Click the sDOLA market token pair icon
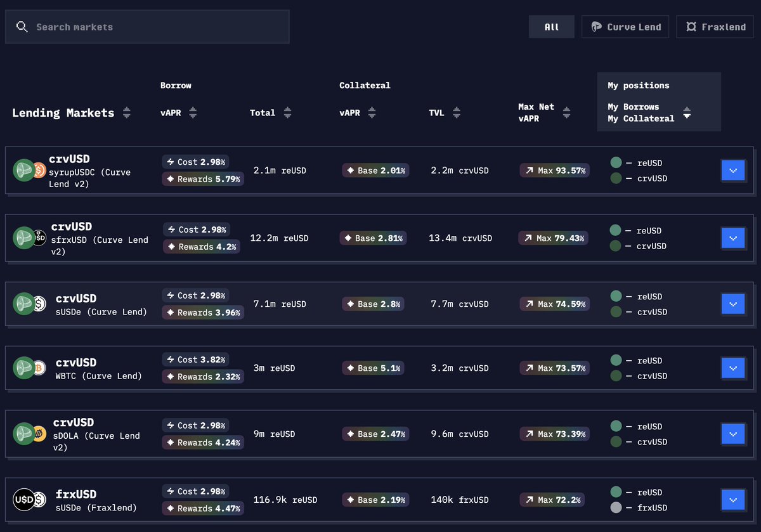This screenshot has height=532, width=761. (29, 434)
